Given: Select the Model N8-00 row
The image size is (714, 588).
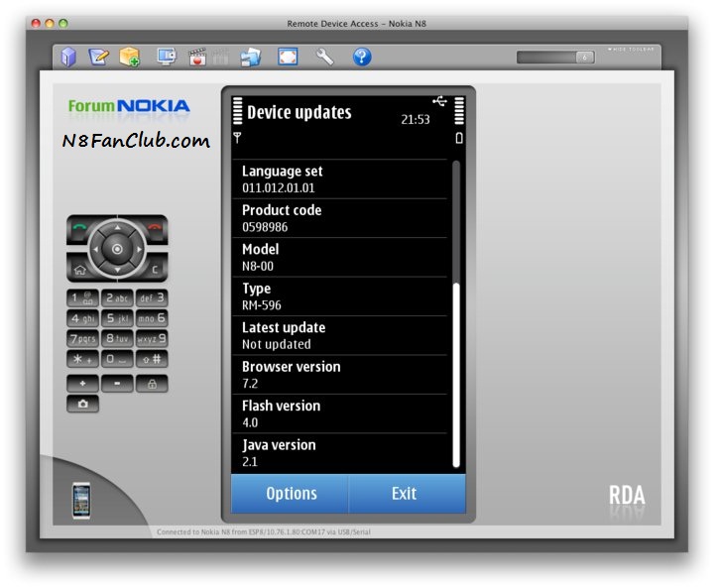Looking at the screenshot, I should (x=340, y=258).
